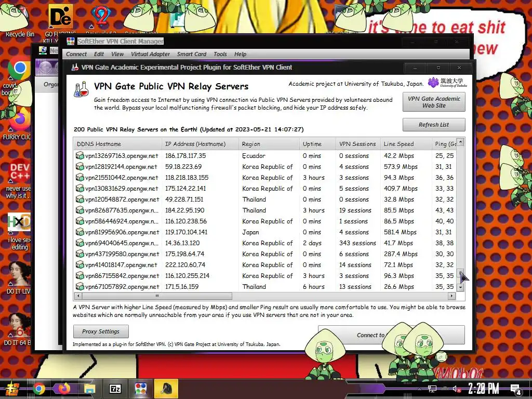Click the Connect to VPN Server button
This screenshot has height=399, width=532.
click(x=391, y=335)
